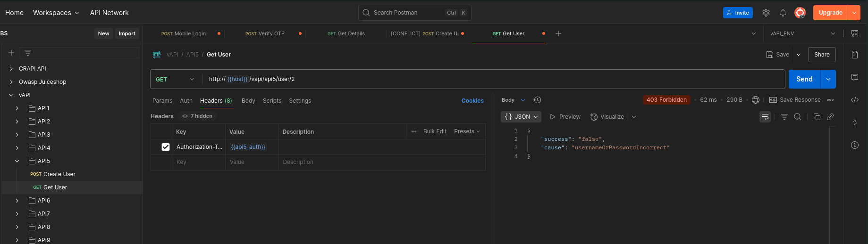This screenshot has height=244, width=868.
Task: Click the Import button
Action: click(127, 33)
